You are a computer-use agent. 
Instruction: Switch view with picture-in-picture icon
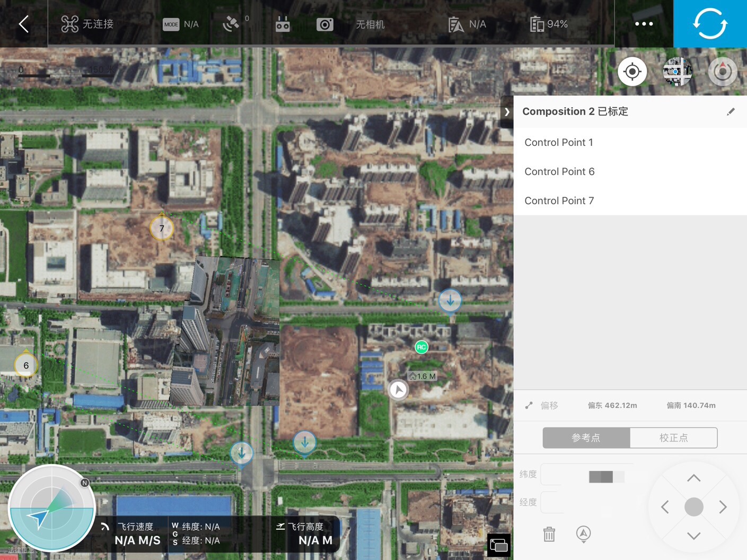click(499, 545)
